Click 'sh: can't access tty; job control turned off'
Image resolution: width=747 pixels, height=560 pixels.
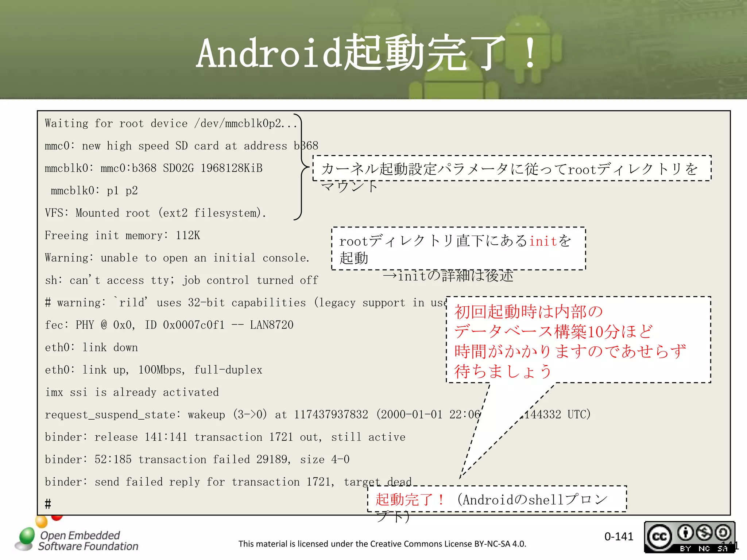[181, 280]
